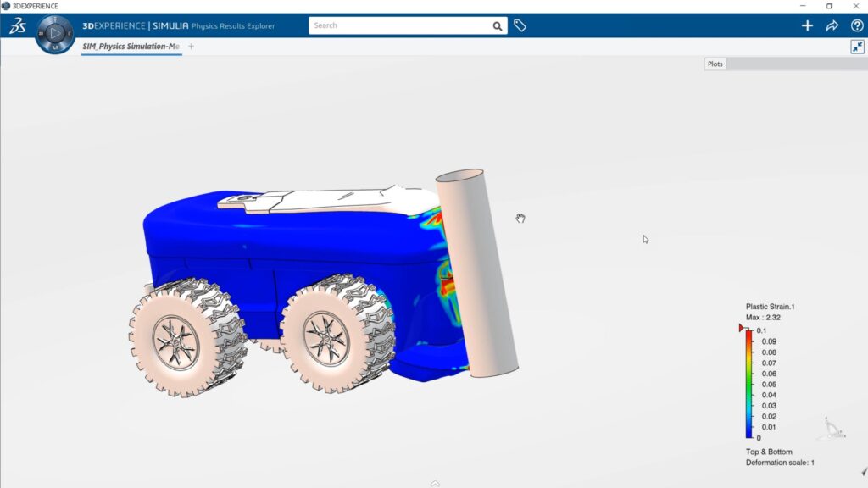Select the tag/bookmark icon beside the search bar
Viewport: 868px width, 488px height.
520,25
